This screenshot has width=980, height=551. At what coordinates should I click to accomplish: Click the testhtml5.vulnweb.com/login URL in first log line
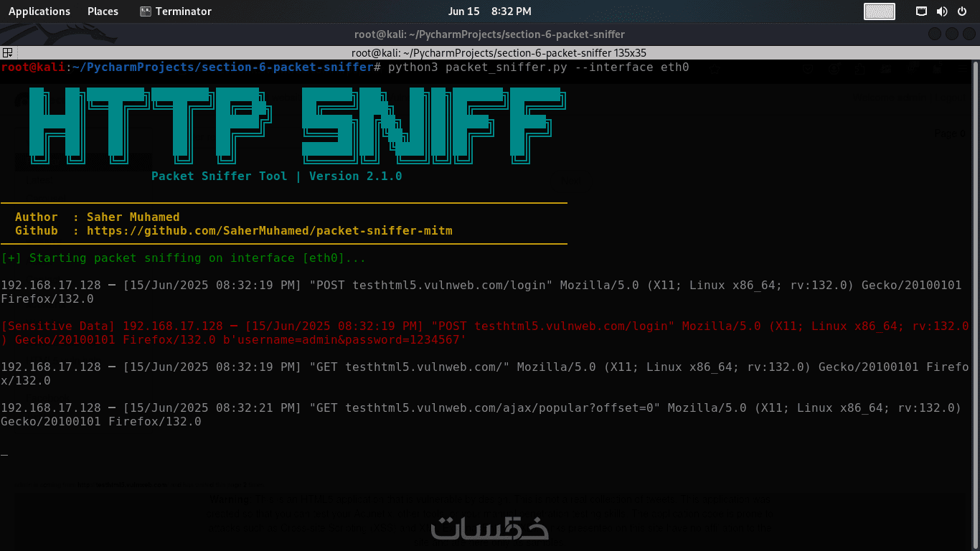coord(449,286)
